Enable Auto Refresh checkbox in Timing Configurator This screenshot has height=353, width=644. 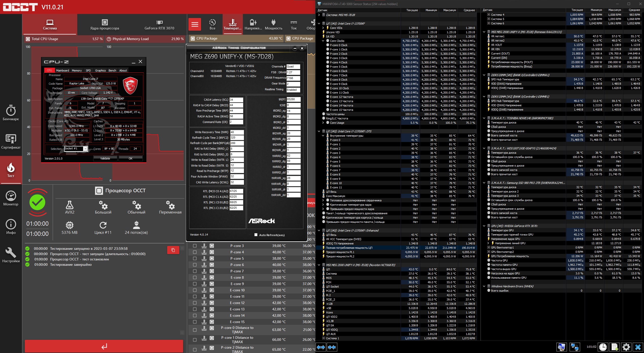256,235
